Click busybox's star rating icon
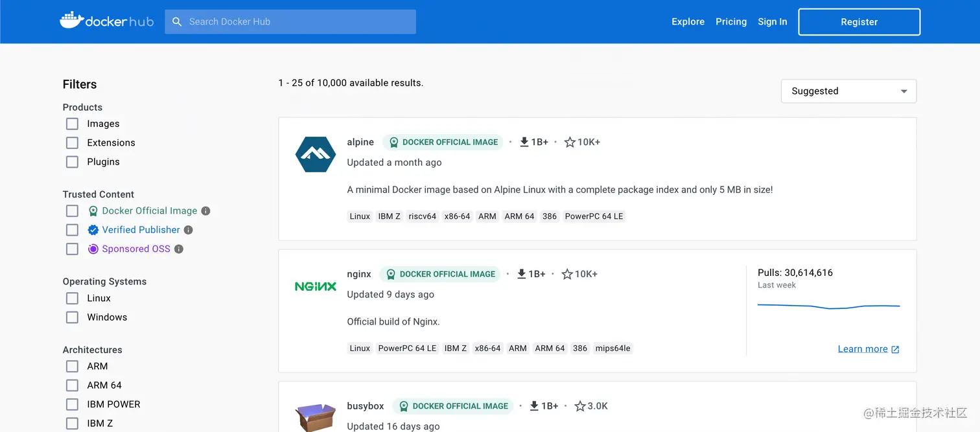Screen dimensions: 980x432 pos(580,406)
